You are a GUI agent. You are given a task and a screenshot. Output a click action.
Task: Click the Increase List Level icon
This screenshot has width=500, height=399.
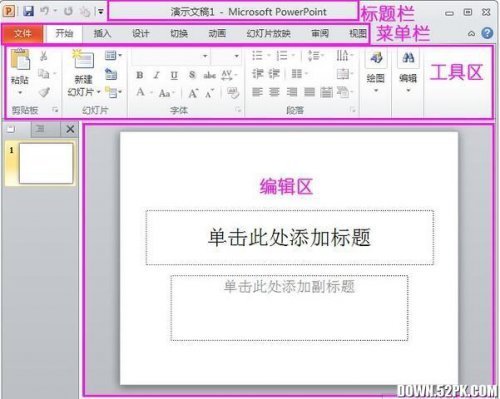pyautogui.click(x=275, y=73)
